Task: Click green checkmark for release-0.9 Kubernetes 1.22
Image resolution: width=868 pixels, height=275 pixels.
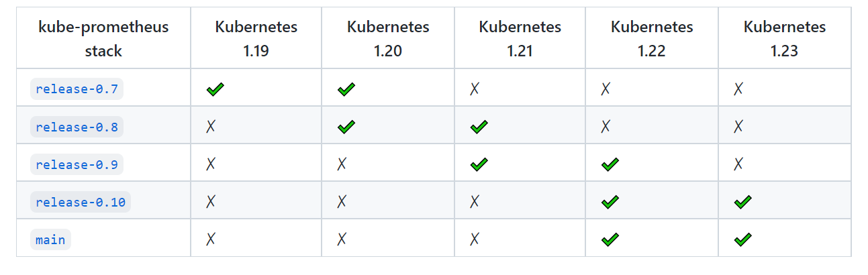Action: (610, 164)
